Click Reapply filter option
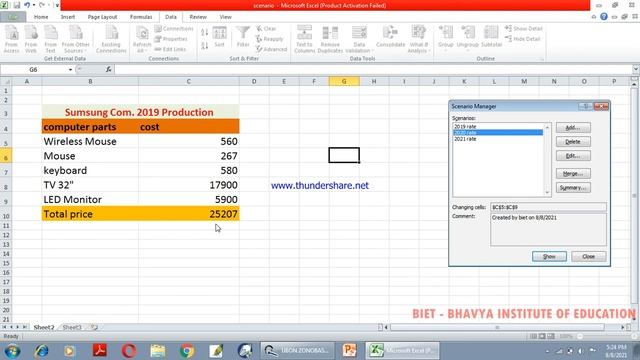This screenshot has height=360, width=640. (x=269, y=39)
